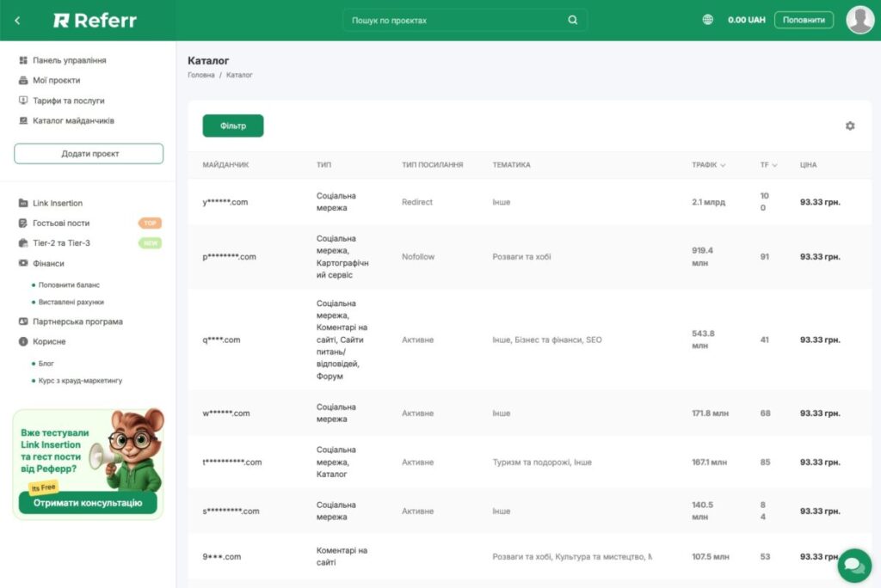Click the Tier-2 та Tier-3 icon
Image resolution: width=881 pixels, height=588 pixels.
23,243
